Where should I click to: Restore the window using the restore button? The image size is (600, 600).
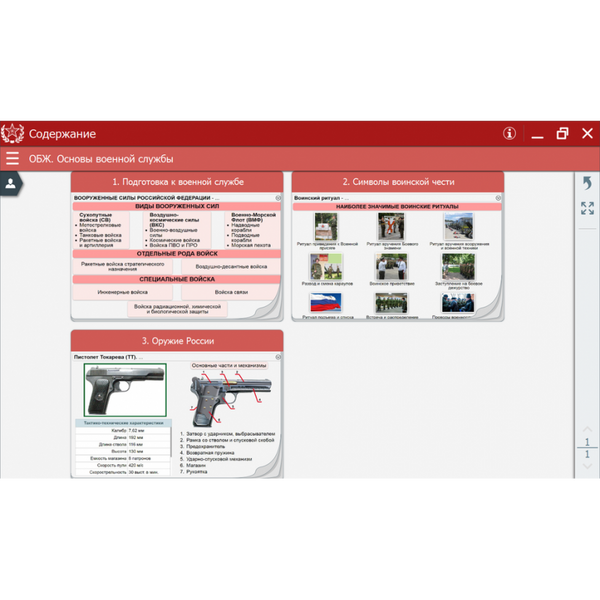pyautogui.click(x=562, y=133)
